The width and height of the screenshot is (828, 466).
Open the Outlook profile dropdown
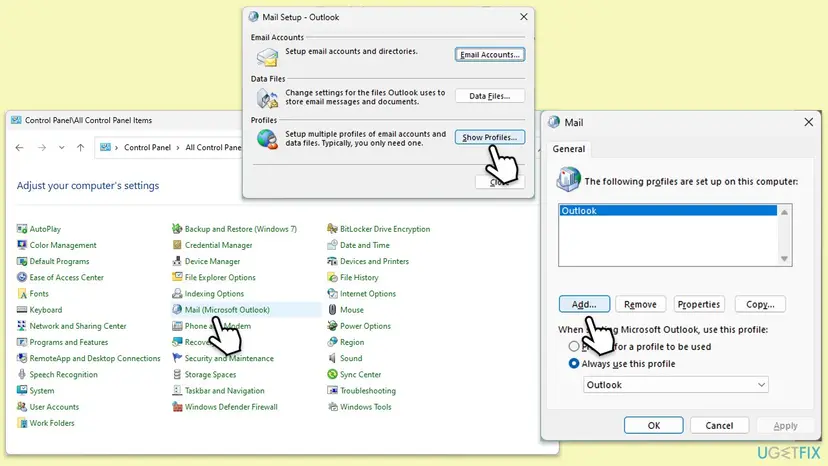point(675,385)
